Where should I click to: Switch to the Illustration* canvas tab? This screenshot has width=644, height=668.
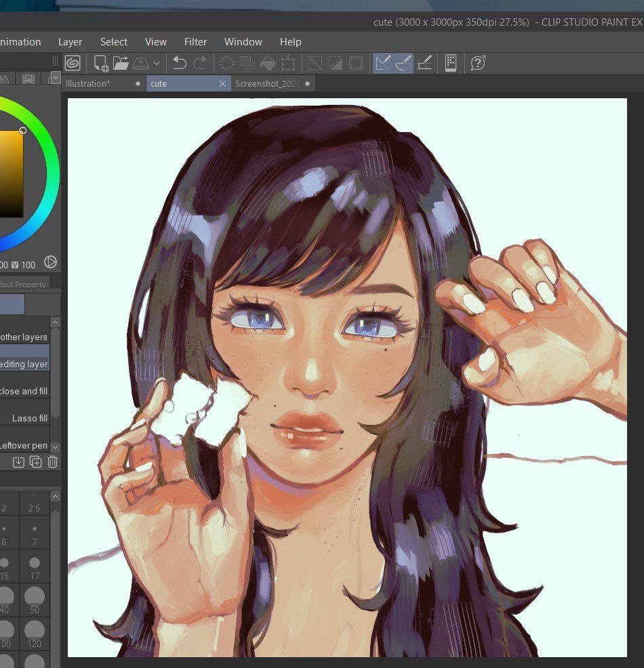(x=104, y=83)
